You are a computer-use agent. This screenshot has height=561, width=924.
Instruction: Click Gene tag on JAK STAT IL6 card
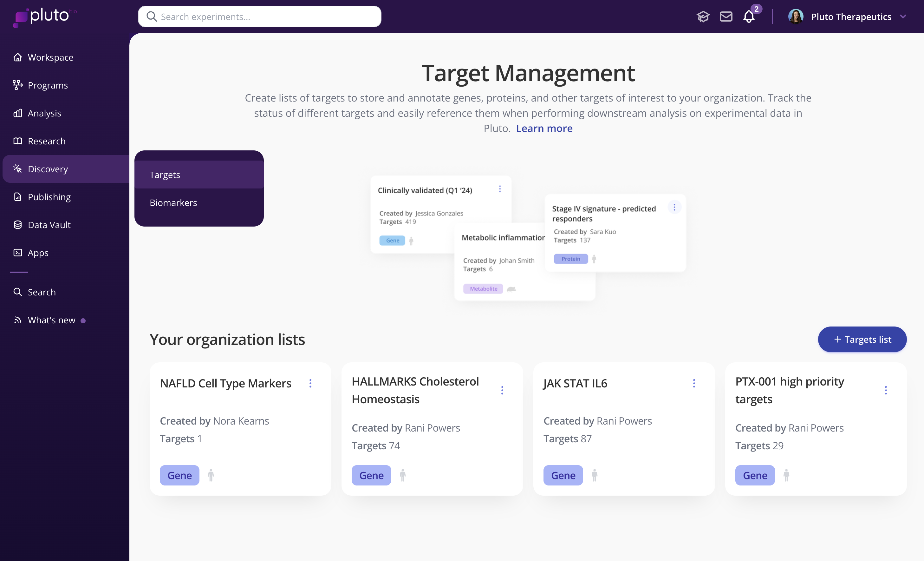point(563,475)
